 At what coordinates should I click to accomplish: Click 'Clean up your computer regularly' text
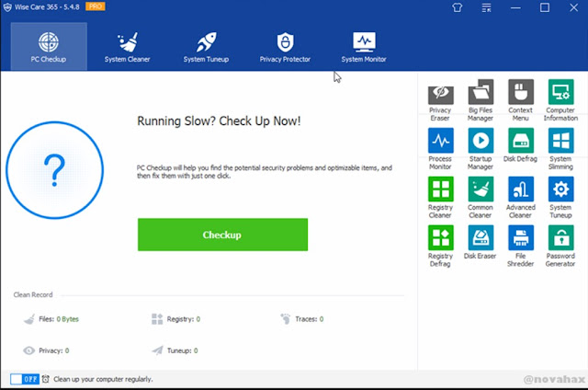pyautogui.click(x=103, y=379)
